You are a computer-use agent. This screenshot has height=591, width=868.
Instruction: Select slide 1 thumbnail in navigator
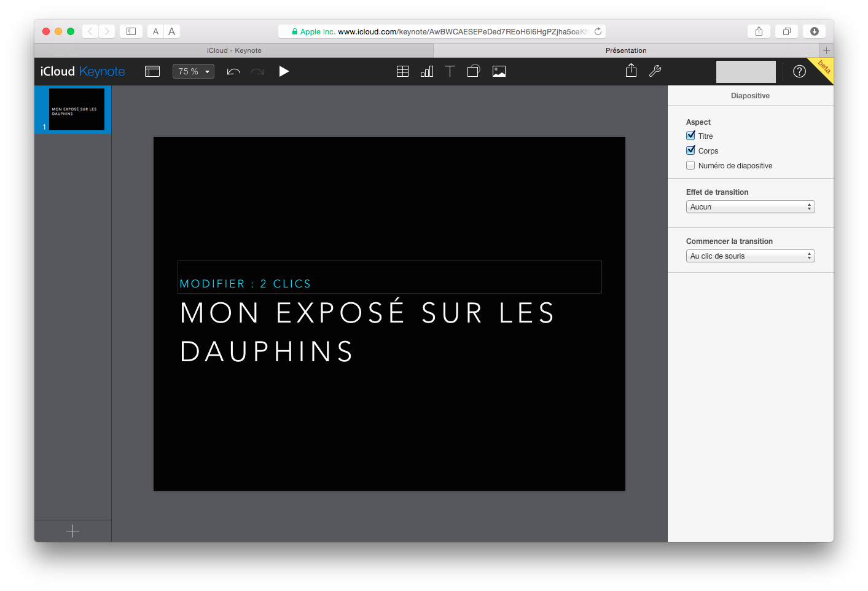tap(76, 109)
